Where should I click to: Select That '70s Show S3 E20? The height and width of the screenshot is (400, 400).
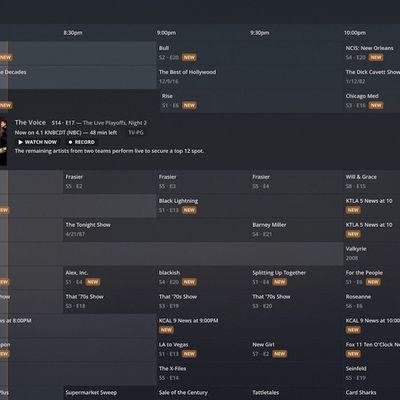pos(297,302)
